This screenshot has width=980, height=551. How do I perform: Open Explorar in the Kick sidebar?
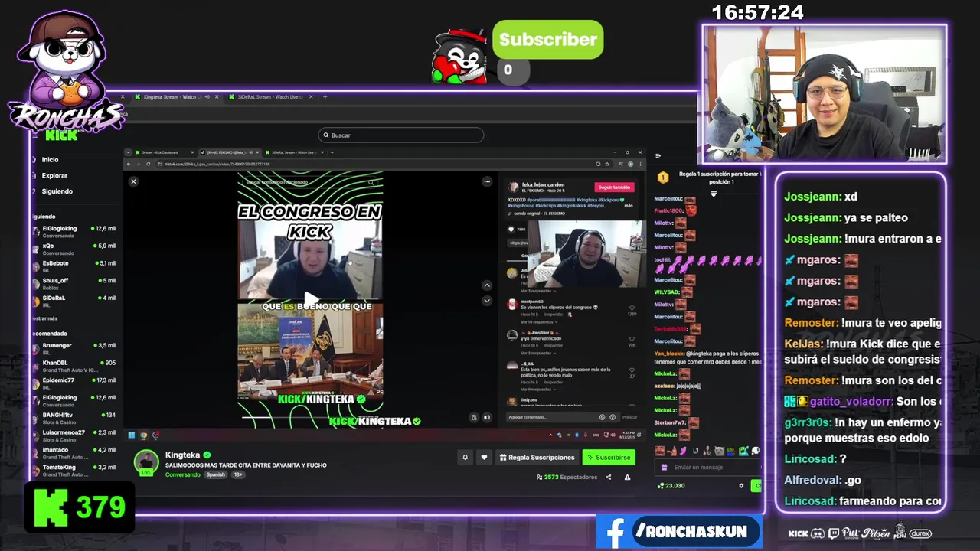pyautogui.click(x=54, y=175)
